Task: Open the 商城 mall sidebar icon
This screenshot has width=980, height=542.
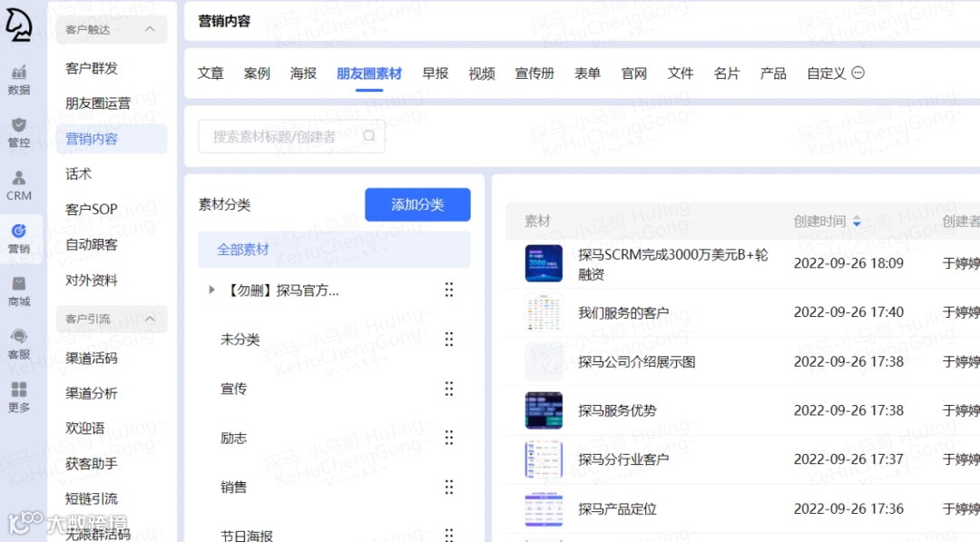Action: [x=19, y=292]
